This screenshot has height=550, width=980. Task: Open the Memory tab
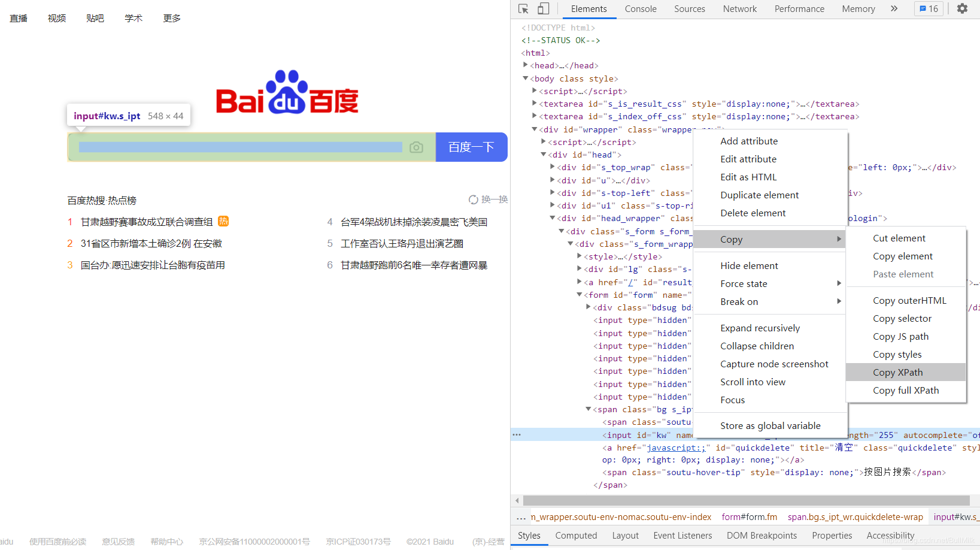858,8
